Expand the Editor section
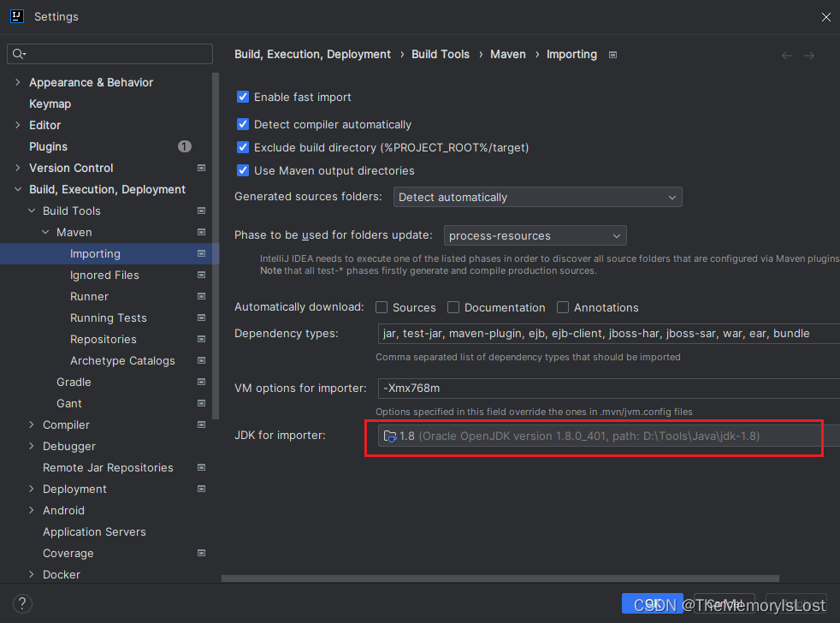Image resolution: width=840 pixels, height=623 pixels. tap(18, 125)
